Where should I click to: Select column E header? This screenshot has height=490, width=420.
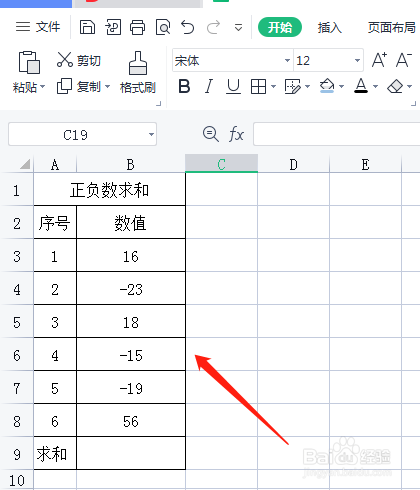click(365, 164)
